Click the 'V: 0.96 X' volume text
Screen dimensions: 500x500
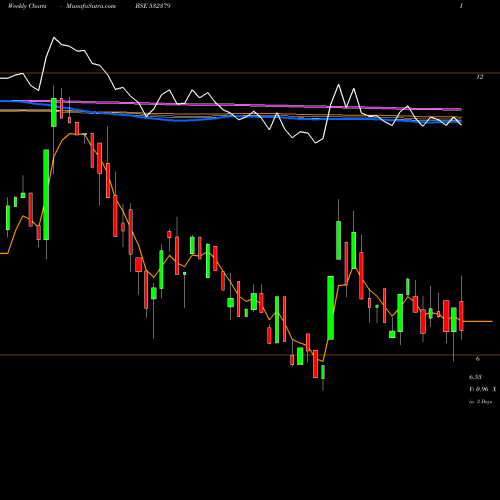(483, 389)
